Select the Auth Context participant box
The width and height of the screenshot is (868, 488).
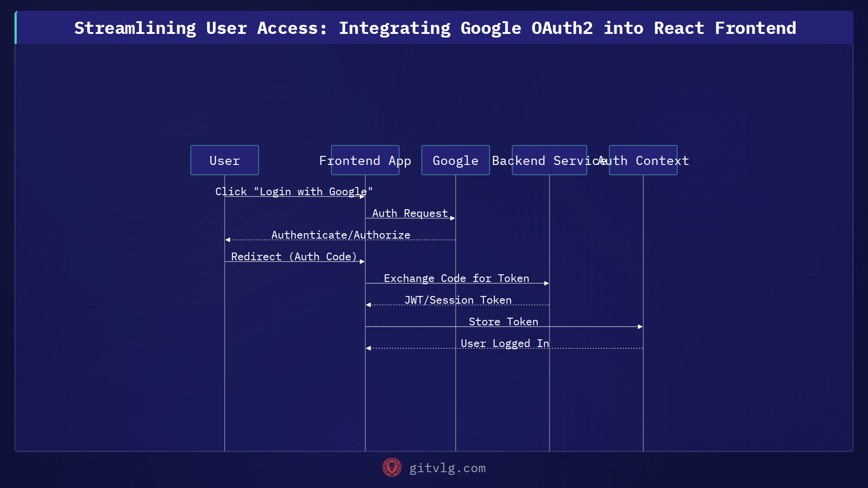pyautogui.click(x=643, y=160)
